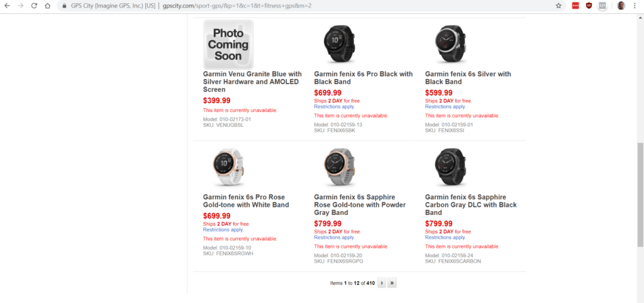The width and height of the screenshot is (644, 303).
Task: Select the fenix 6s Sapphire Carbon Gray title
Action: [470, 205]
